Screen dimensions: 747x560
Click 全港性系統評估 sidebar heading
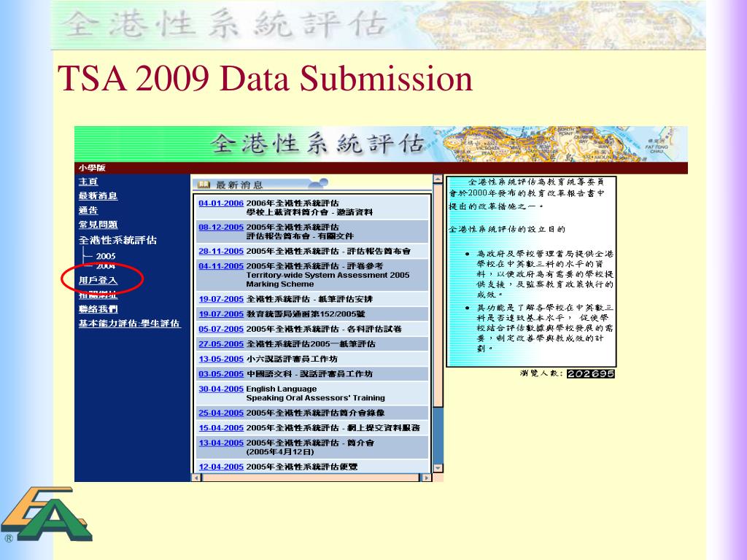click(117, 240)
